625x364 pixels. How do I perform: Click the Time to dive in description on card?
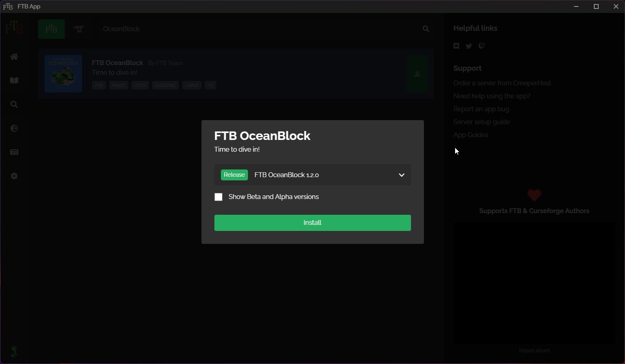pyautogui.click(x=114, y=73)
